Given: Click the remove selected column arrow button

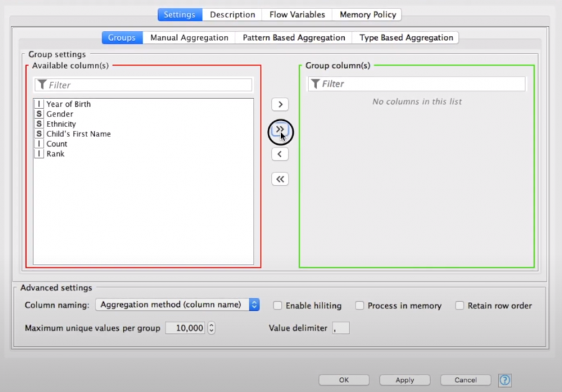Looking at the screenshot, I should [280, 154].
